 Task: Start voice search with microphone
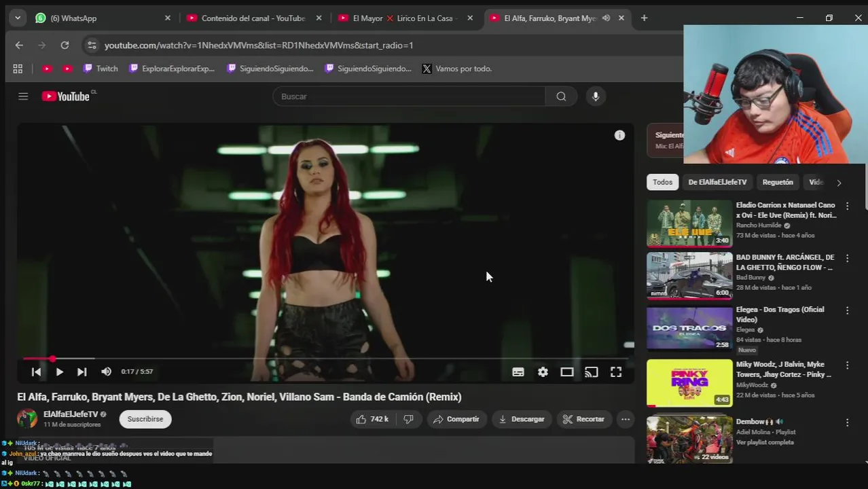596,96
